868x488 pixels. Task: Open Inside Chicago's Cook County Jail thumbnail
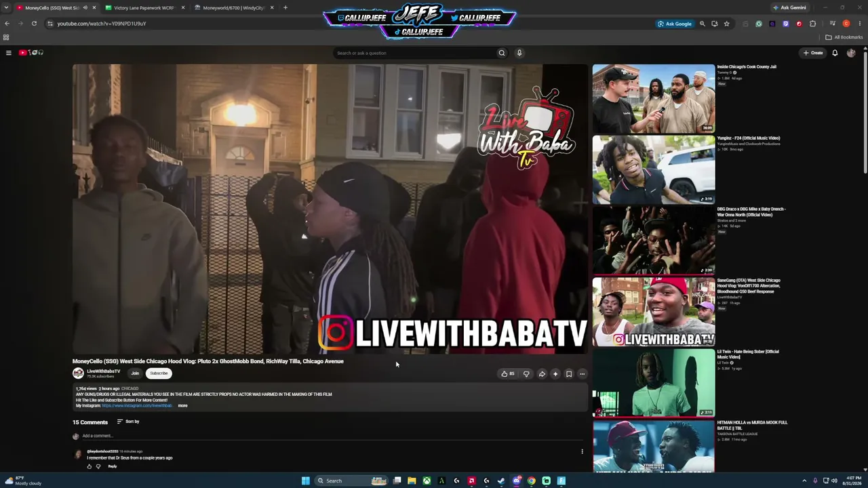point(654,99)
